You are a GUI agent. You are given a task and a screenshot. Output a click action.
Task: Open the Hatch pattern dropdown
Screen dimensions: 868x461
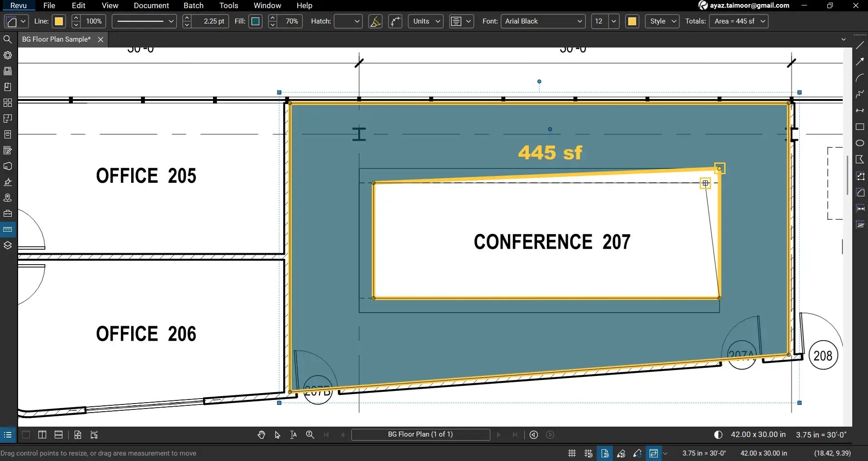tap(348, 21)
